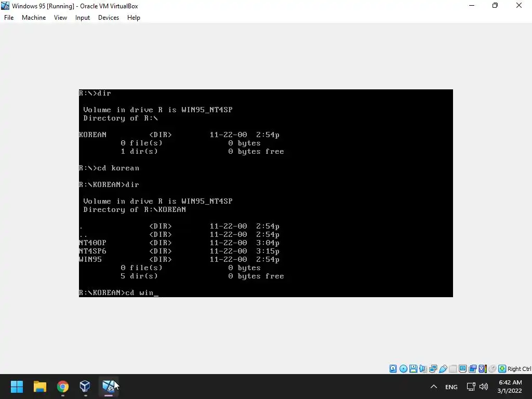Restore down the VirtualBox window

click(x=495, y=5)
